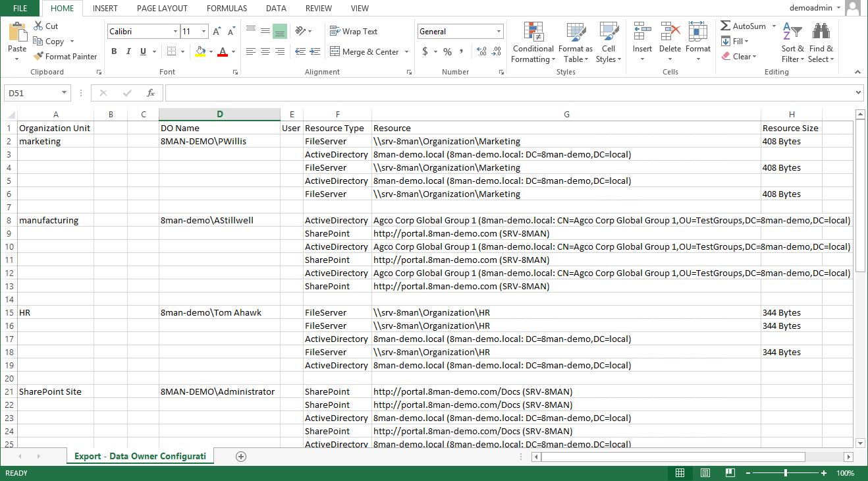The image size is (868, 481).
Task: Toggle Wrap Text on selected cell
Action: point(353,32)
